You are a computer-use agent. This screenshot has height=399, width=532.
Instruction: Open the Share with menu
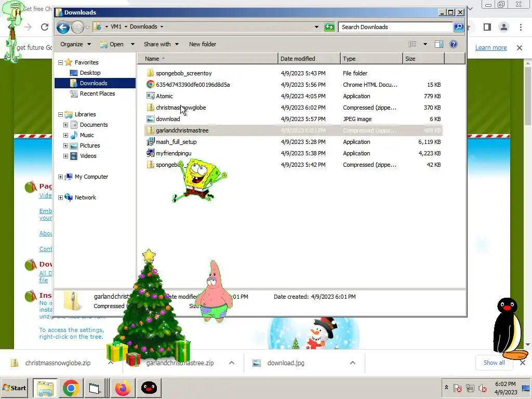(x=161, y=44)
